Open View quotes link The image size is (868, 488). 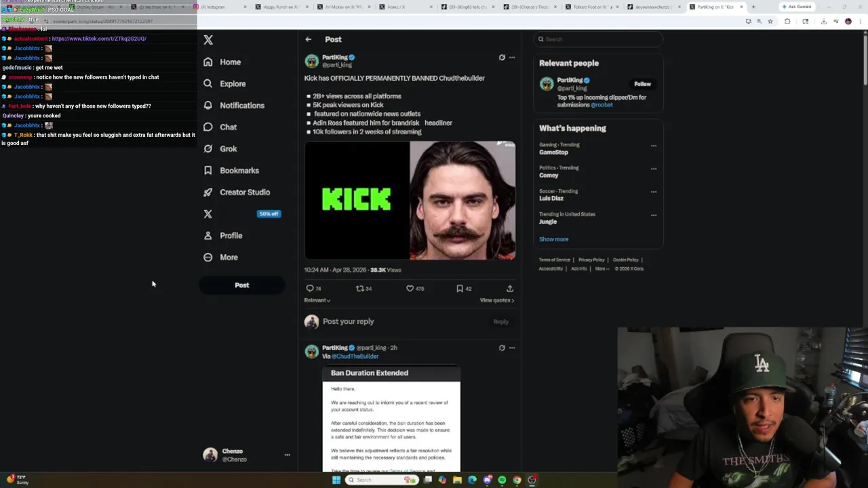[x=497, y=300]
